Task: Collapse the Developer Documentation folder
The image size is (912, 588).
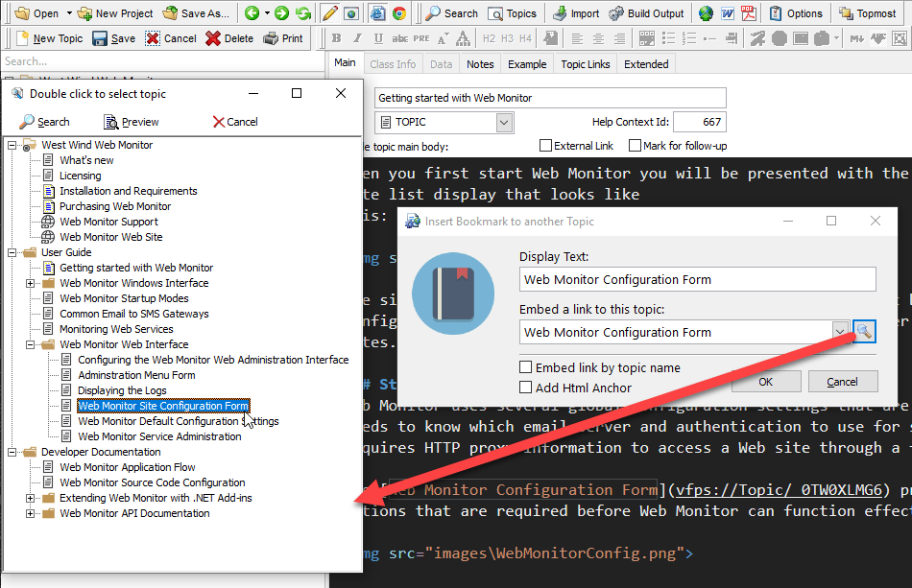Action: point(12,452)
